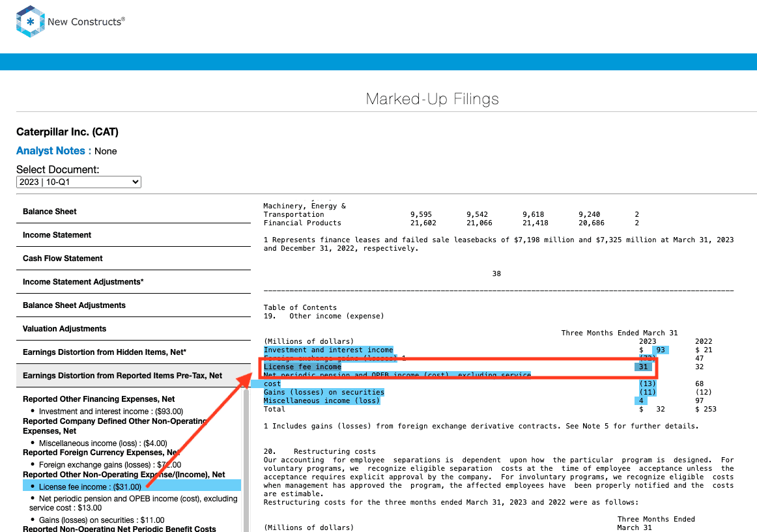Click the New Constructs hexagon logo

[31, 21]
